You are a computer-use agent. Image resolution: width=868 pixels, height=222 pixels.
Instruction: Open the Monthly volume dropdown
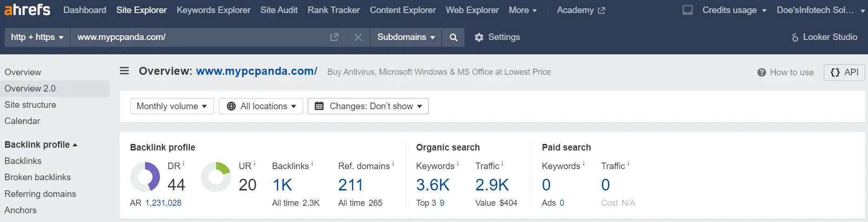pyautogui.click(x=172, y=106)
